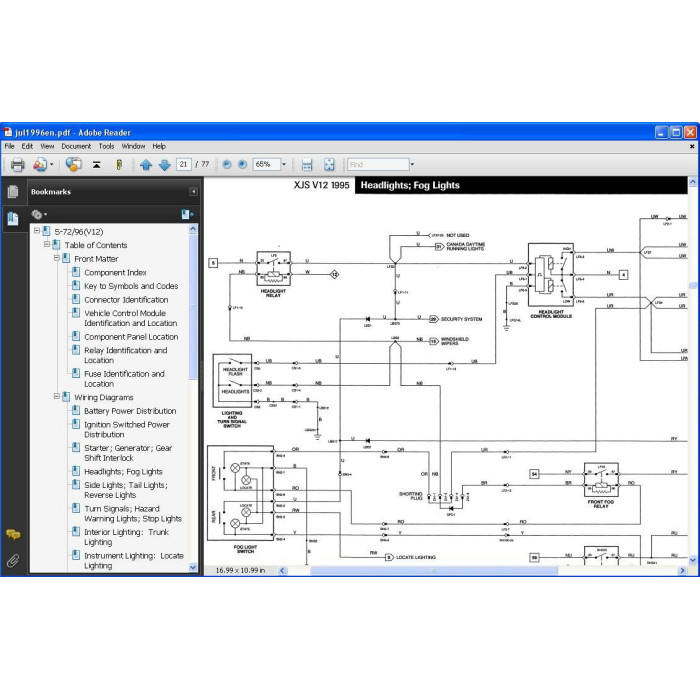Select Side Lights; Tail Lights bookmark
Screen dimensions: 700x700
[x=126, y=490]
